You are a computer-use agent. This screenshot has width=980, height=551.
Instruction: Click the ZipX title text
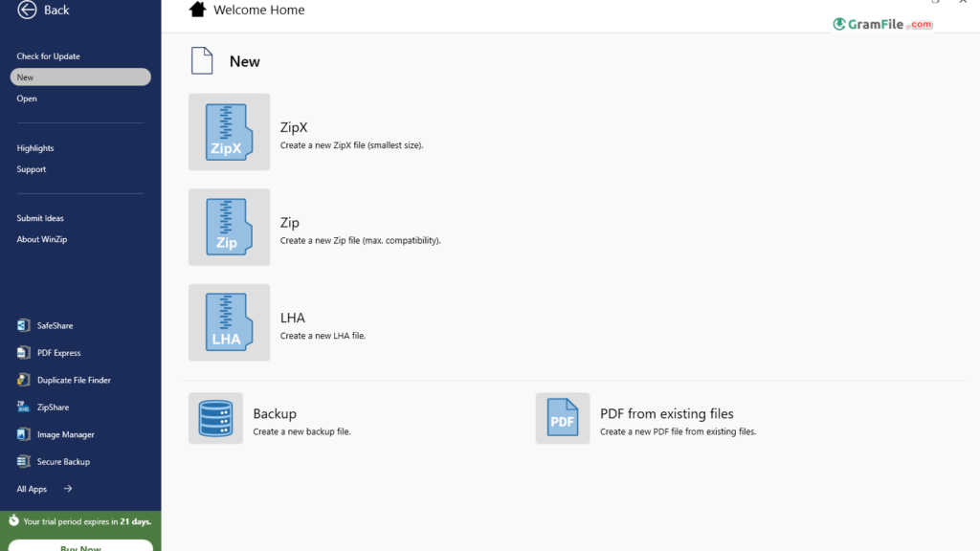(294, 127)
